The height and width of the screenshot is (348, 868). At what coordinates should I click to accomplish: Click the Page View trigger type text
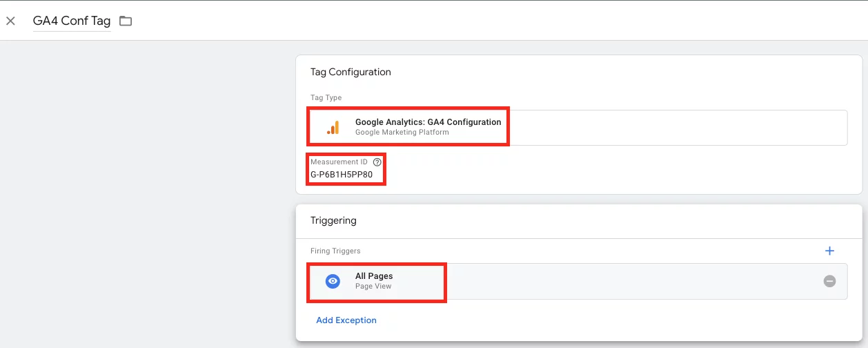point(373,286)
